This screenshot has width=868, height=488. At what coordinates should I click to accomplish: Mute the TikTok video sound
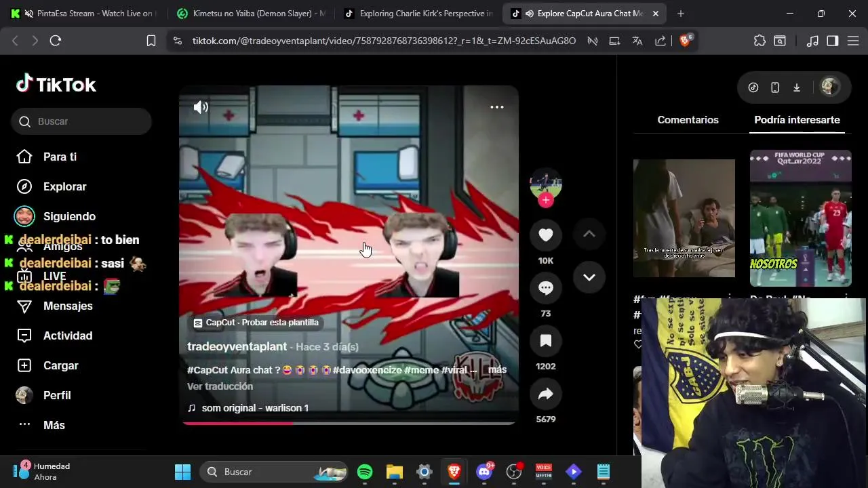point(201,107)
